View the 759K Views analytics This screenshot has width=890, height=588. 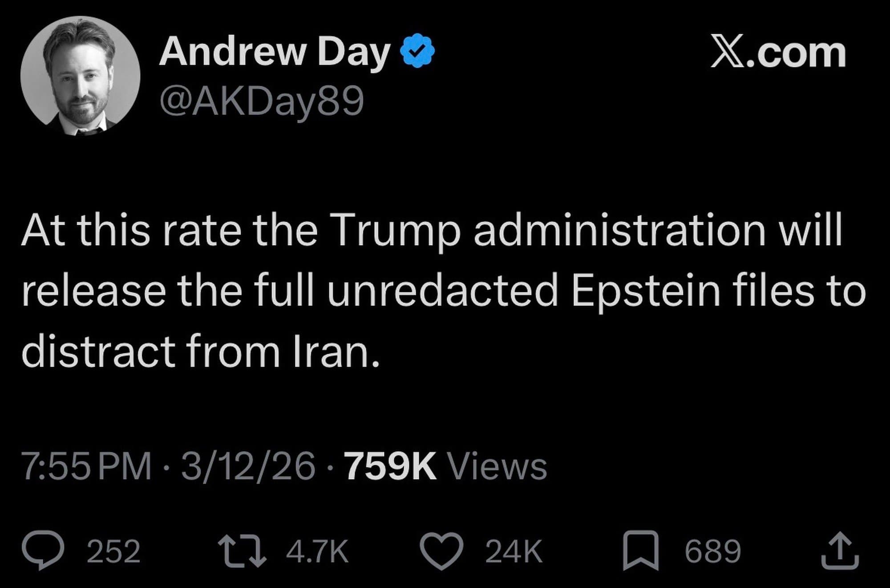445,467
